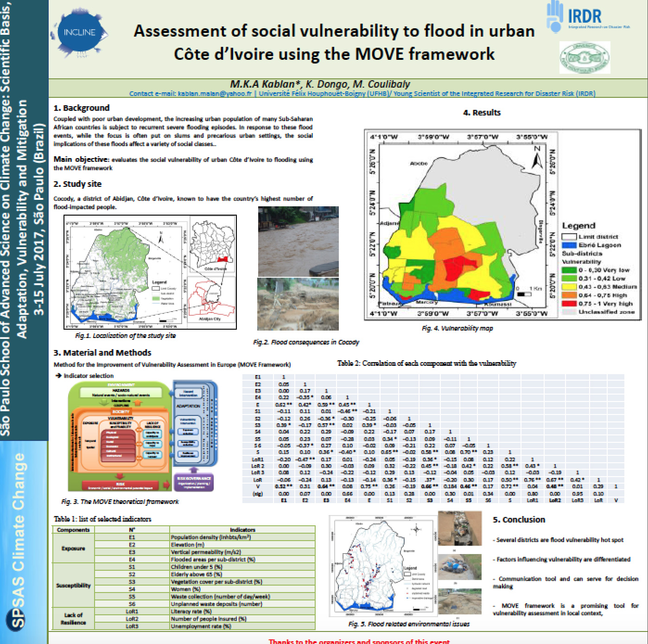
Task: Open the Fig. 4 vulnerability map
Action: click(503, 225)
